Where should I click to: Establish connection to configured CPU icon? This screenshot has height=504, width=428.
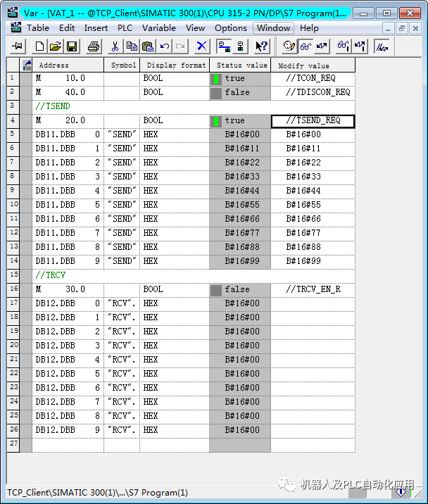(224, 46)
